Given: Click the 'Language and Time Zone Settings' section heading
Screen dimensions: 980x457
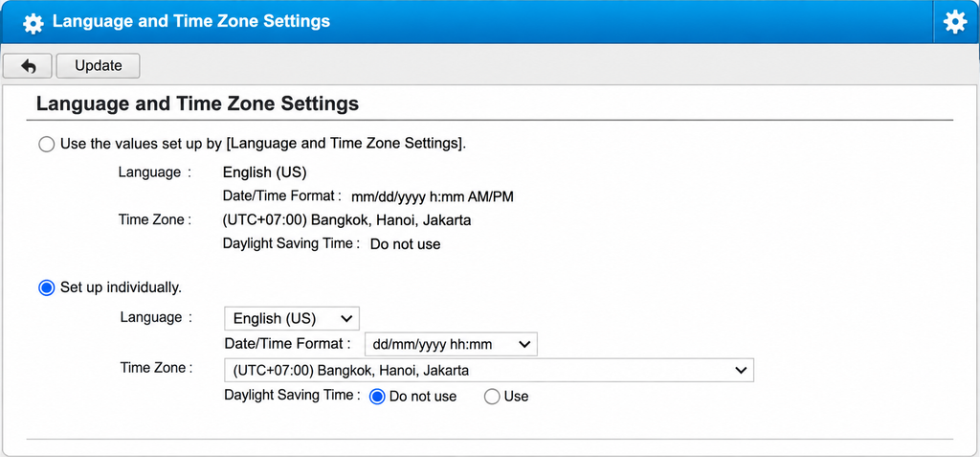Looking at the screenshot, I should 197,103.
